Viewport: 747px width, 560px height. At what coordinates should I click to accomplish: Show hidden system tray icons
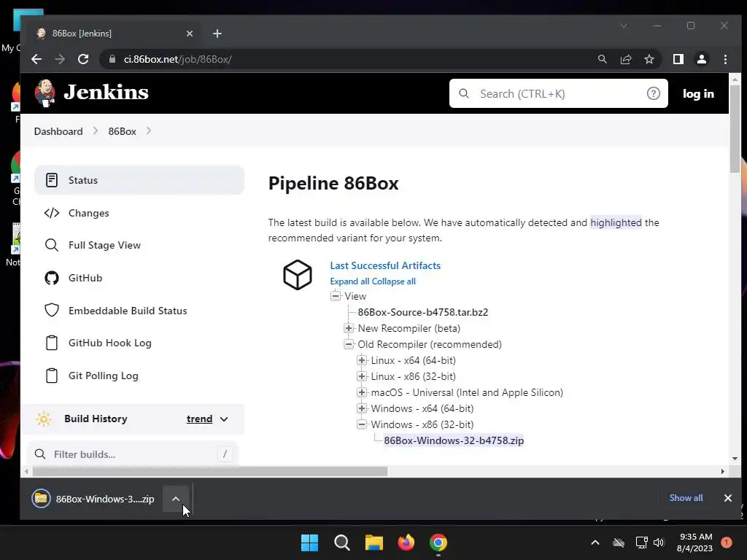(x=595, y=542)
